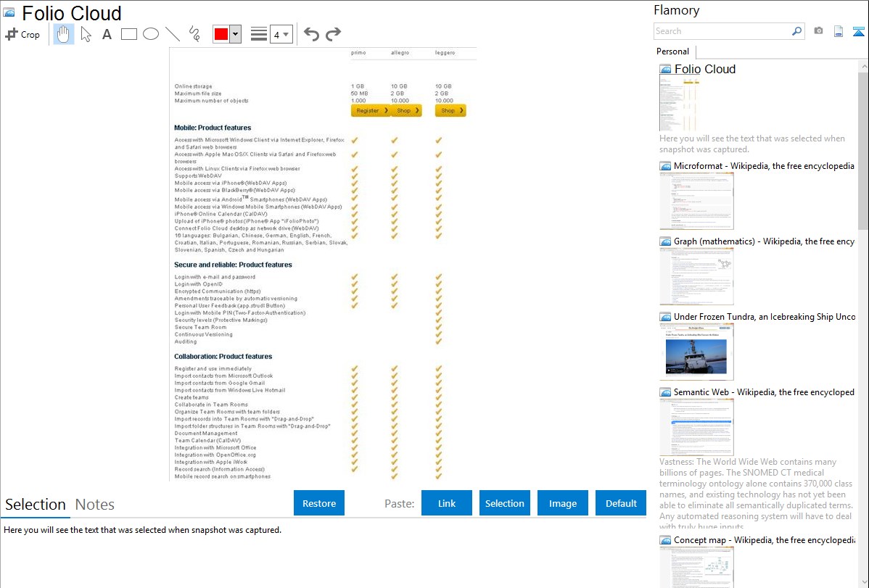The width and height of the screenshot is (869, 588).
Task: Click the search magnifier icon
Action: click(x=796, y=31)
